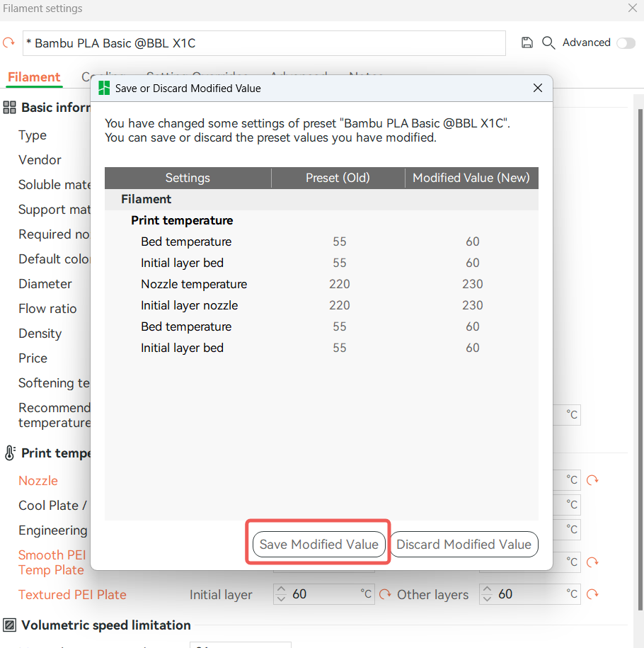Reset Nozzle temperature row value
The width and height of the screenshot is (644, 648).
click(592, 479)
